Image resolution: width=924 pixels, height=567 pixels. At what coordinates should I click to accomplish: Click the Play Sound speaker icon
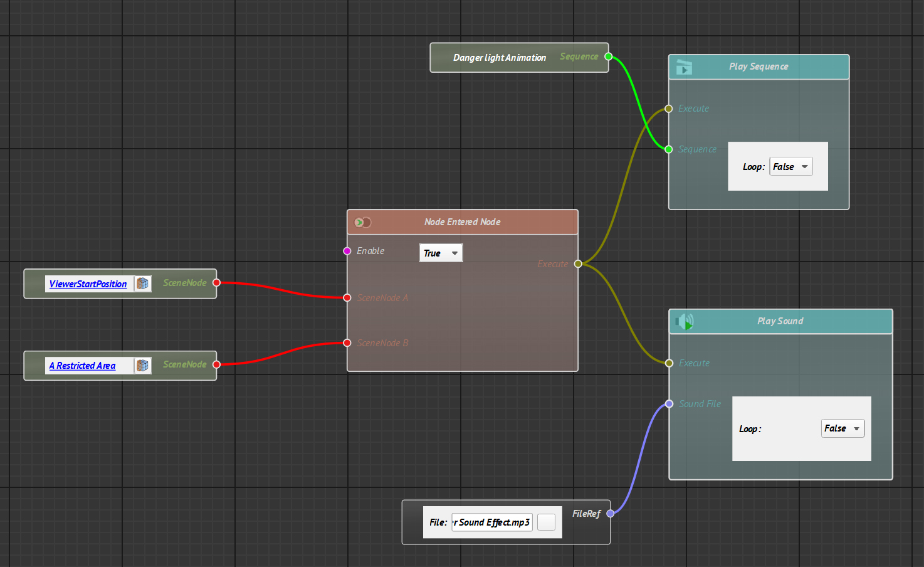point(685,322)
